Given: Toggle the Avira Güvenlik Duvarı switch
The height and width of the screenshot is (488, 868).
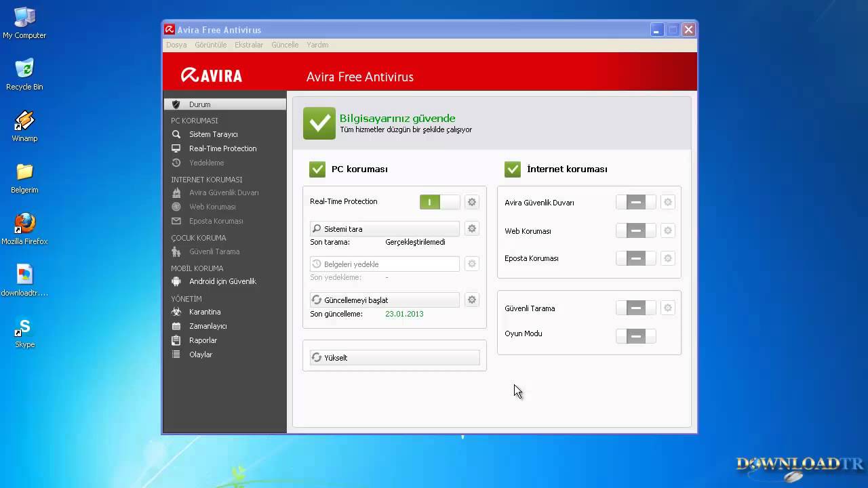Looking at the screenshot, I should 636,202.
